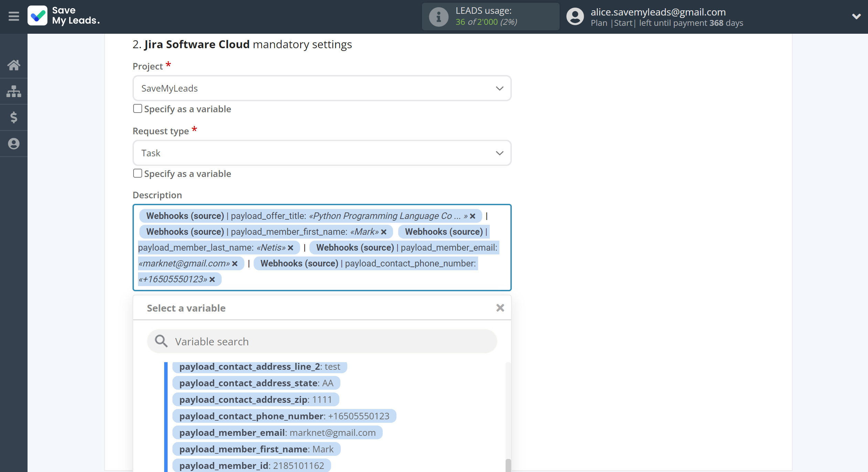Image resolution: width=868 pixels, height=472 pixels.
Task: Open the Request type dropdown Task
Action: point(322,153)
